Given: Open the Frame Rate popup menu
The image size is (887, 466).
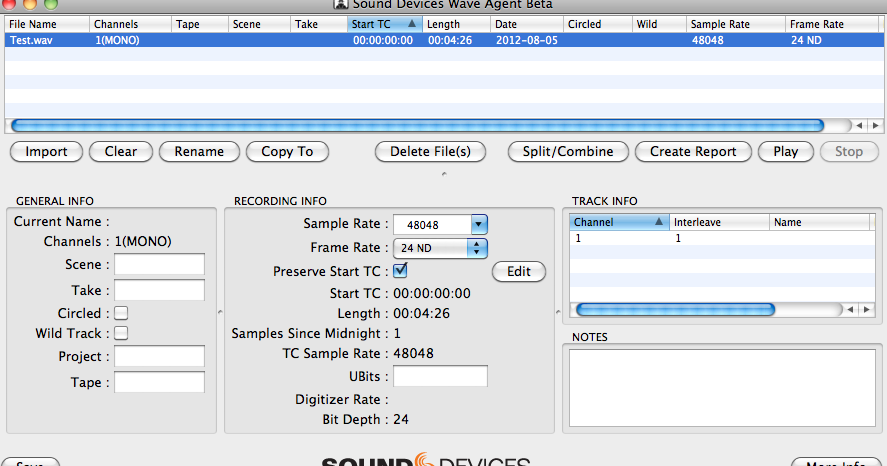Looking at the screenshot, I should coord(440,248).
